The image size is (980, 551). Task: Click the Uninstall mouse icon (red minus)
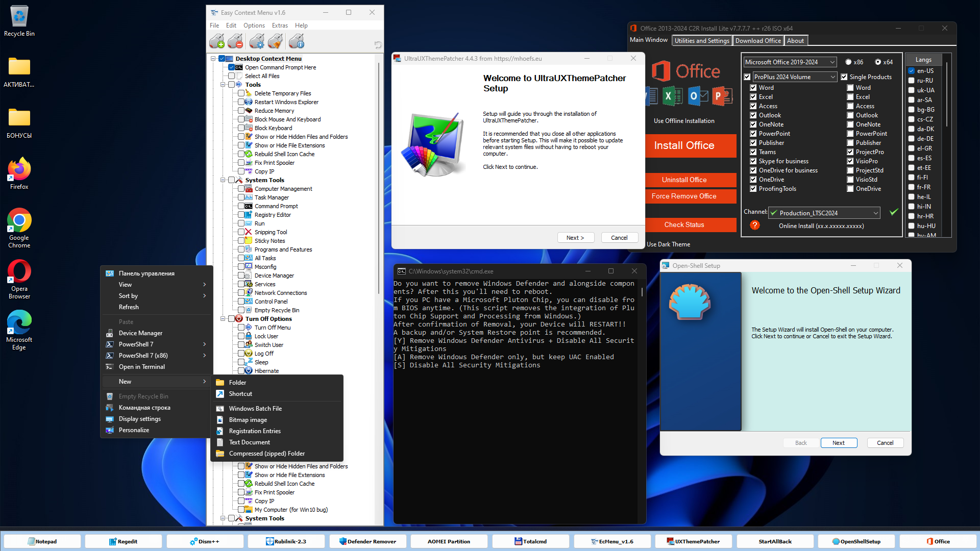coord(235,41)
